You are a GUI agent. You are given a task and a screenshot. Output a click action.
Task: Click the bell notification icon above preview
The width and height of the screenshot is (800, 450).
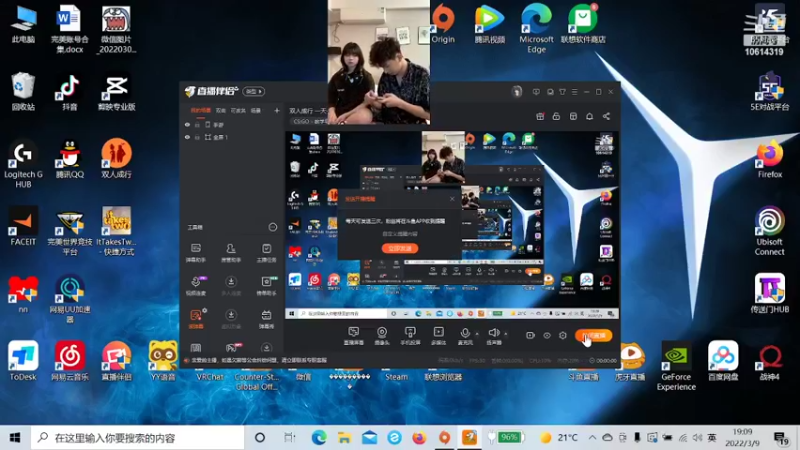[x=589, y=116]
